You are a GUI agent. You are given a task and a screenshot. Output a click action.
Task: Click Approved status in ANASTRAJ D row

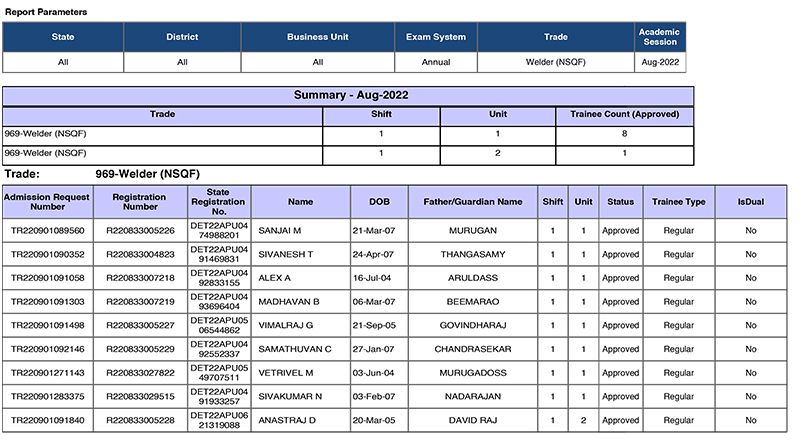coord(620,421)
